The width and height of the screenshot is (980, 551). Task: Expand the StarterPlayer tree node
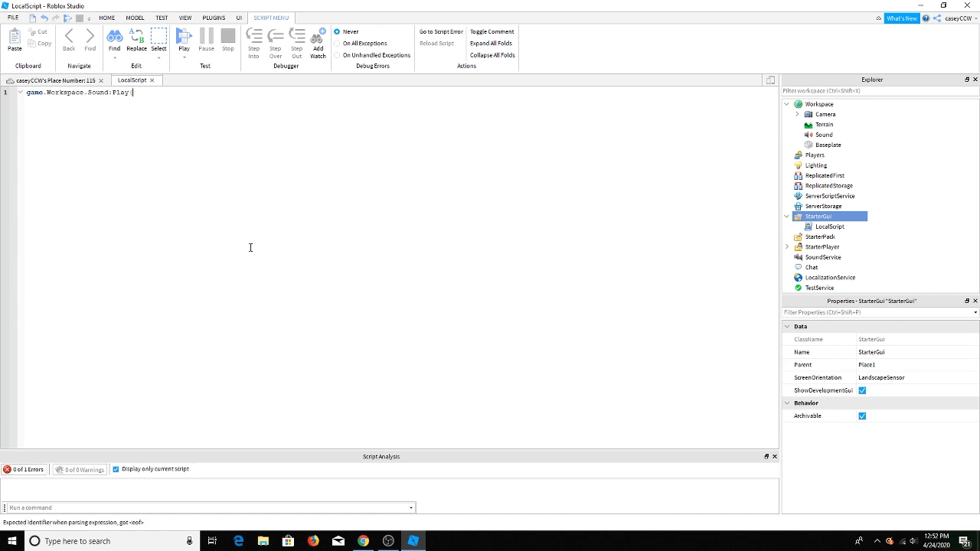point(786,247)
